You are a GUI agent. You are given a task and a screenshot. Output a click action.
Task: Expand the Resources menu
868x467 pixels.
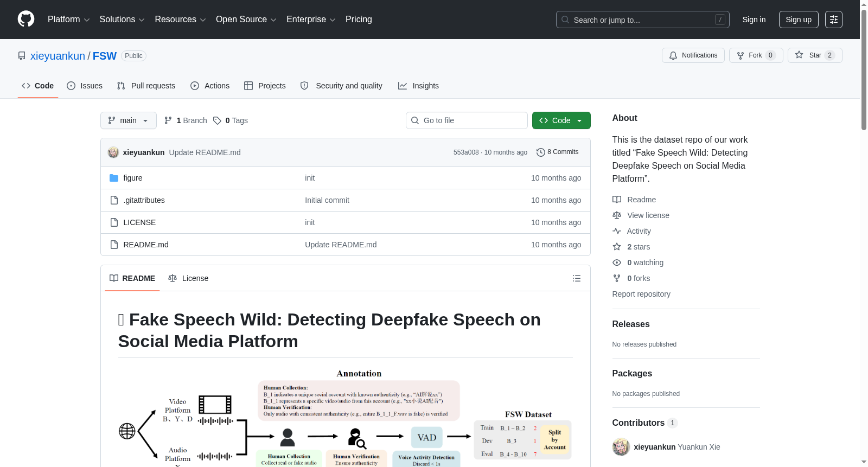click(x=180, y=20)
